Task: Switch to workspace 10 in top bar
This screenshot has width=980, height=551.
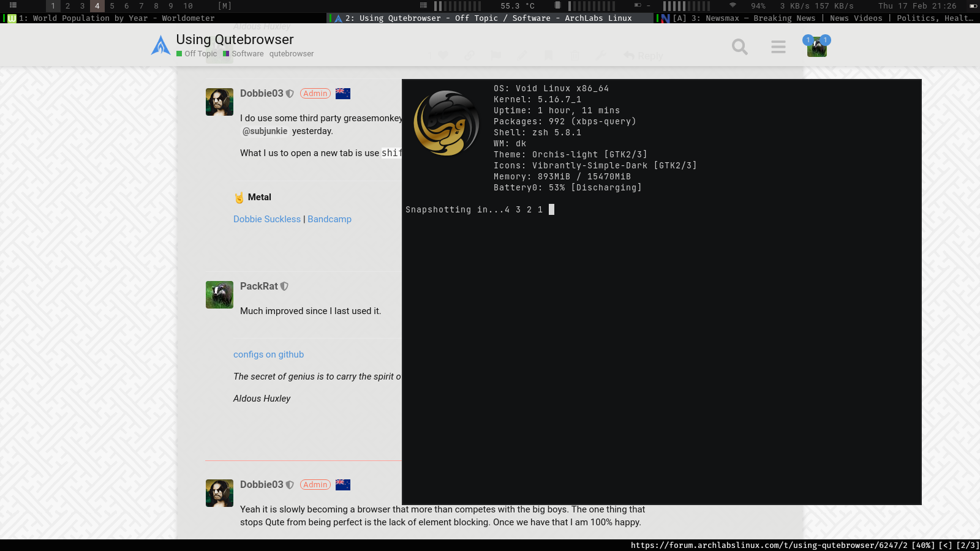Action: (x=188, y=6)
